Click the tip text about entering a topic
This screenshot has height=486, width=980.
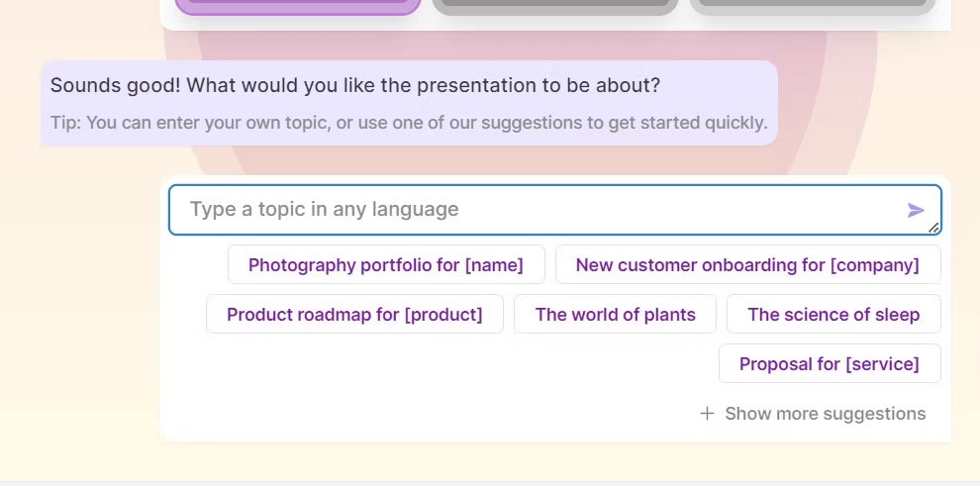click(409, 123)
